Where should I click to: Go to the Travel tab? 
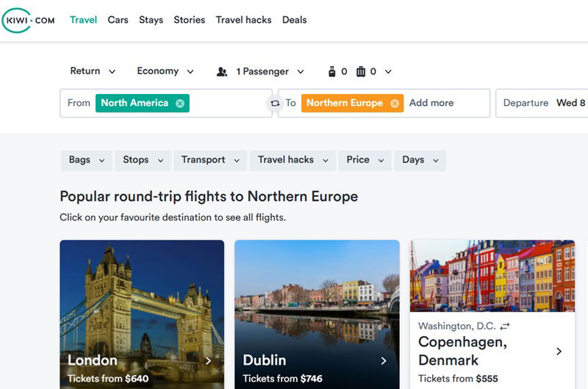pyautogui.click(x=83, y=20)
